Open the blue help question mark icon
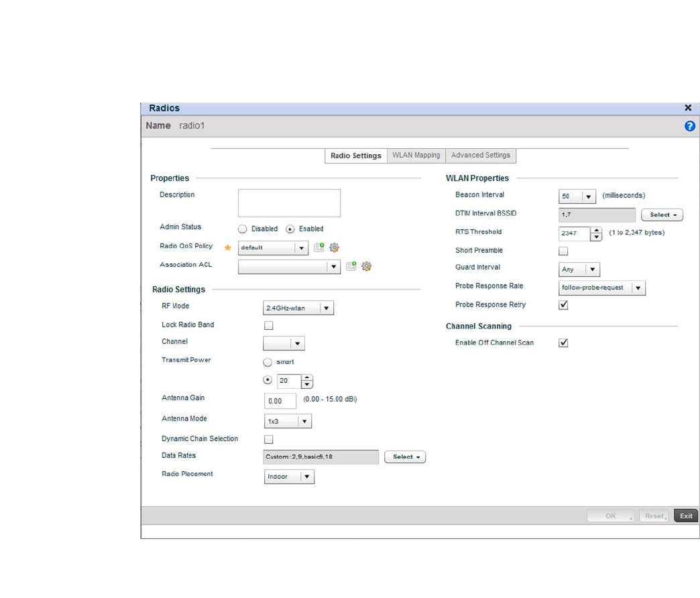 tap(689, 126)
